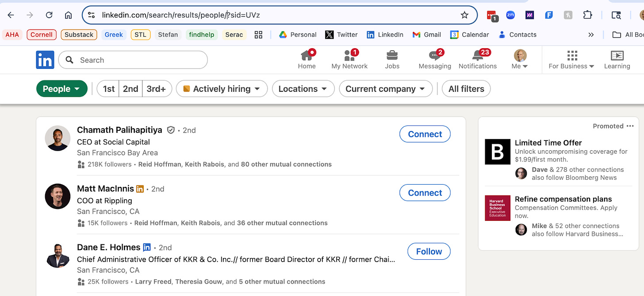Open the Stefan bookmark
The height and width of the screenshot is (296, 644).
click(168, 34)
